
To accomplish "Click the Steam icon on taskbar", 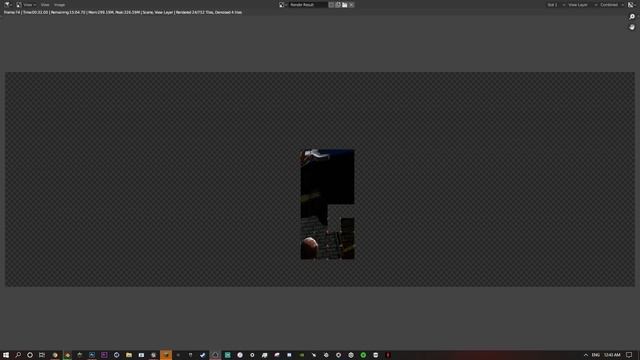I will pyautogui.click(x=203, y=355).
